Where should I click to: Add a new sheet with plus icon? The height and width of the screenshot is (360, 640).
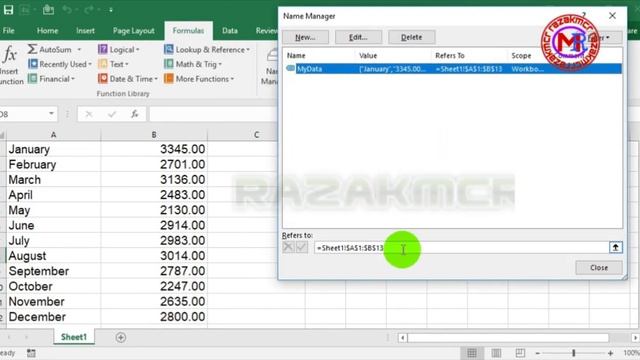tap(120, 337)
